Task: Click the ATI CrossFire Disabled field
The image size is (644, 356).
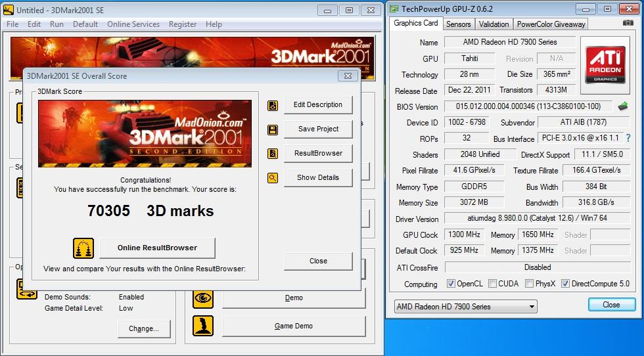Action: pos(538,267)
